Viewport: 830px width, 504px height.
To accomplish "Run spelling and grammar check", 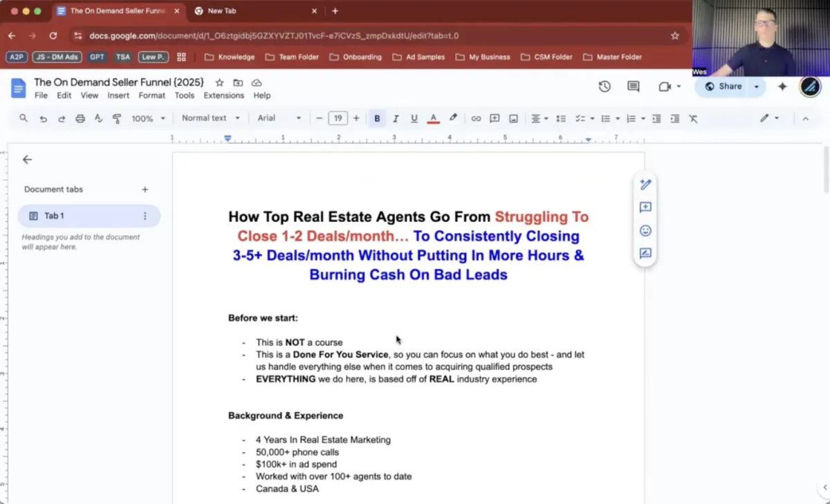I will 98,118.
